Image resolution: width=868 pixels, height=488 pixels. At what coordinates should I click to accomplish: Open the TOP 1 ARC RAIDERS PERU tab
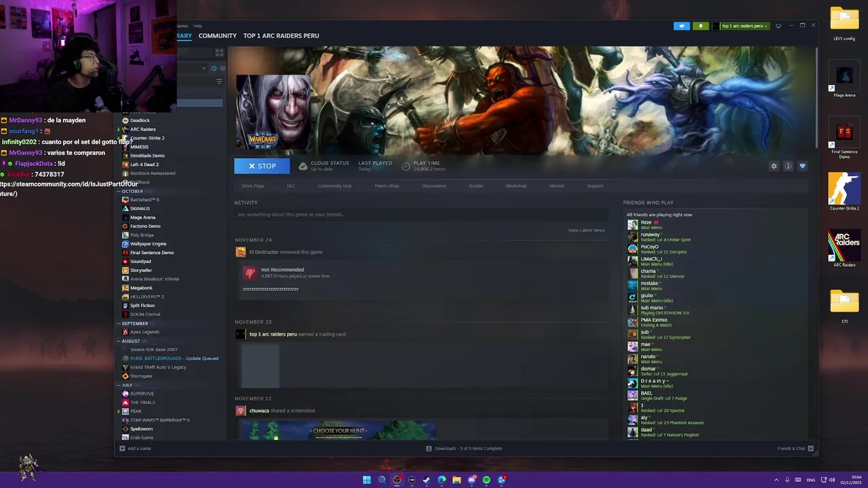(281, 36)
